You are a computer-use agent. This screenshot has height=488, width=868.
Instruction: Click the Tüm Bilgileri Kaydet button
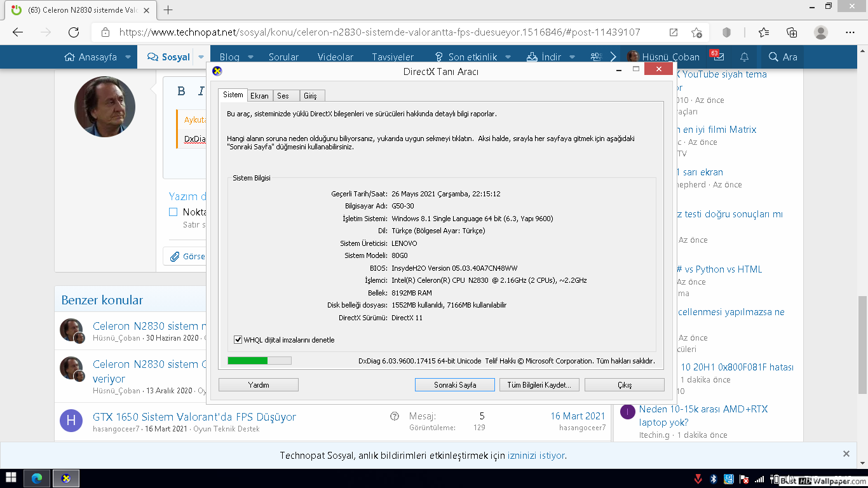tap(539, 384)
